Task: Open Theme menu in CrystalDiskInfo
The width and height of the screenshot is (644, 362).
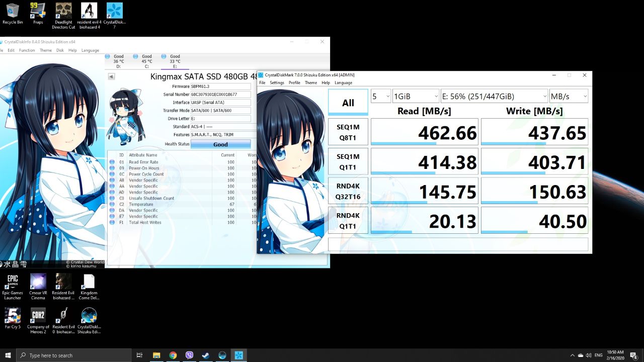Action: point(46,50)
